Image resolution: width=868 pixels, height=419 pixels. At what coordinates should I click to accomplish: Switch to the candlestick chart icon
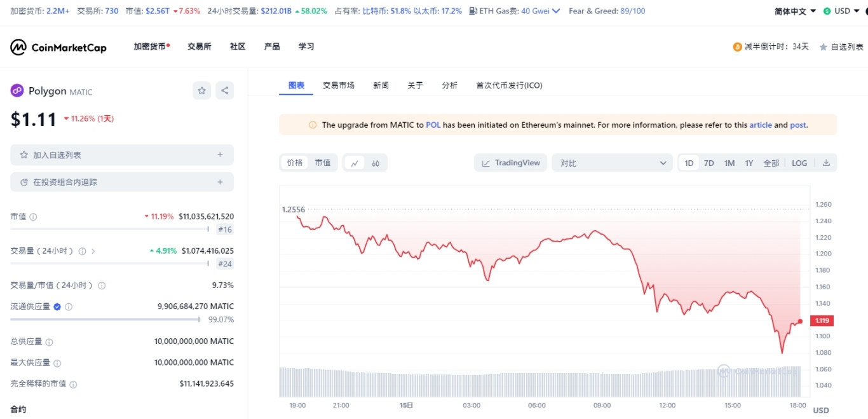pyautogui.click(x=376, y=163)
